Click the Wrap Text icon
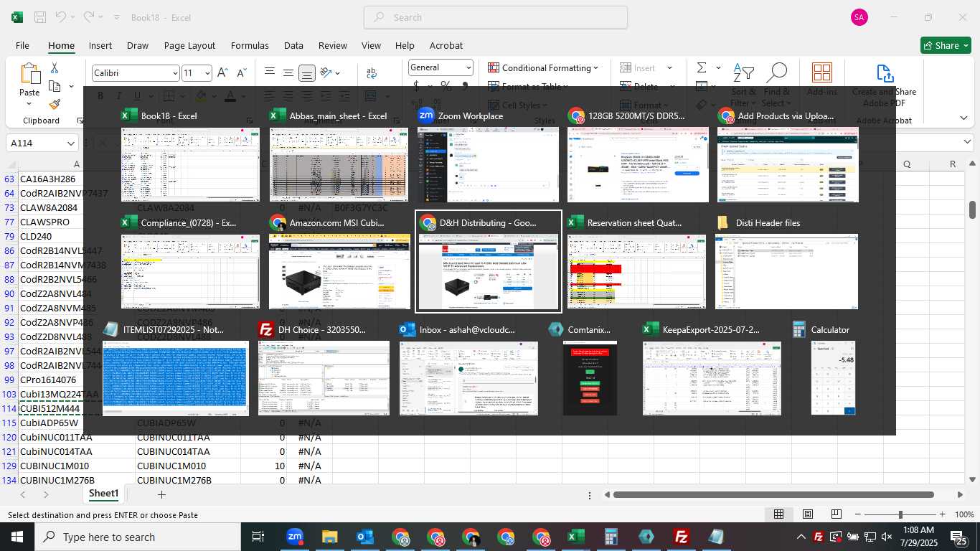This screenshot has width=980, height=551. point(372,72)
